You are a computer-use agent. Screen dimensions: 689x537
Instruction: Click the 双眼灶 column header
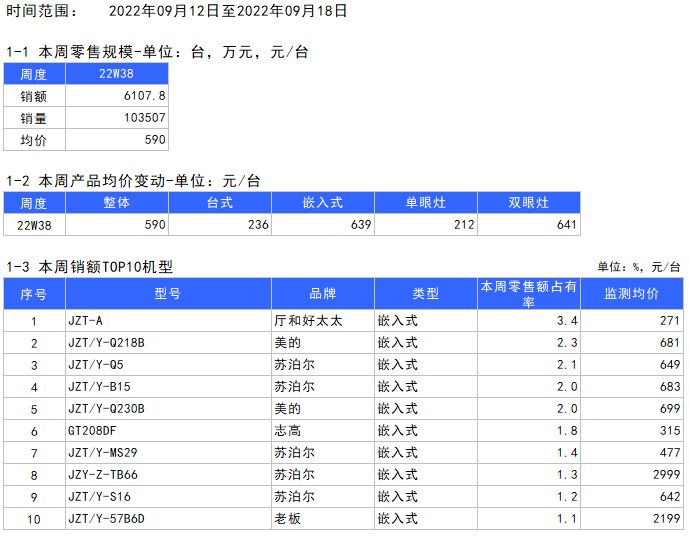click(x=529, y=203)
